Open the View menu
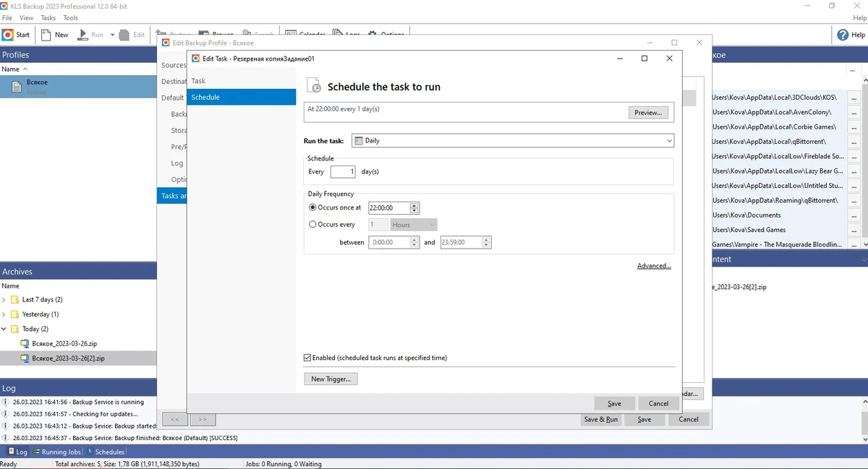This screenshot has height=469, width=868. click(x=26, y=17)
